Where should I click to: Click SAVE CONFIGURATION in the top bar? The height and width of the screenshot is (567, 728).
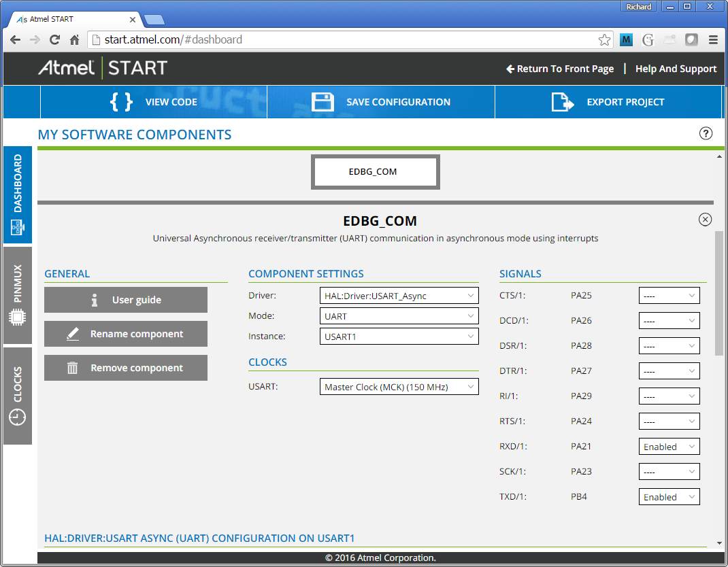pos(381,101)
